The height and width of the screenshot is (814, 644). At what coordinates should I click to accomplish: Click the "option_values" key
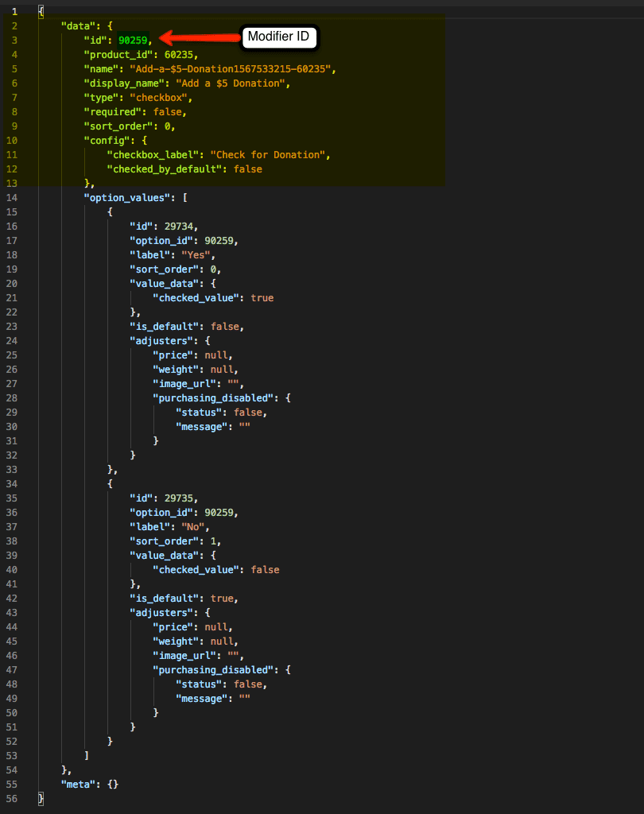coord(127,198)
